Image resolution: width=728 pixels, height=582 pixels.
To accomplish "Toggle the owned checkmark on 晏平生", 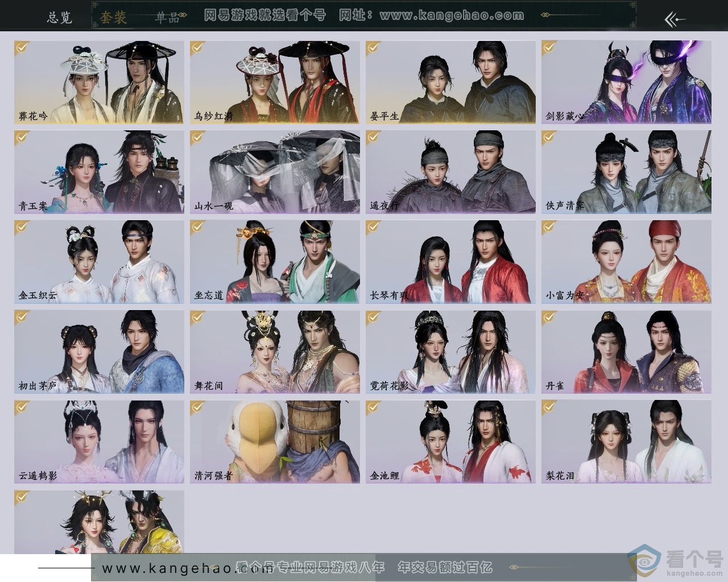I will tap(373, 47).
